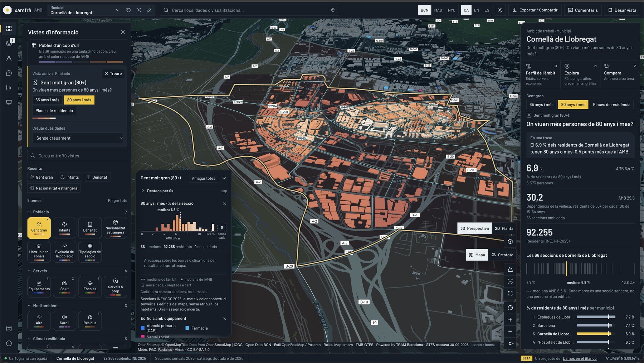Expand Destaca per ús row
This screenshot has height=363, width=644.
tap(184, 191)
